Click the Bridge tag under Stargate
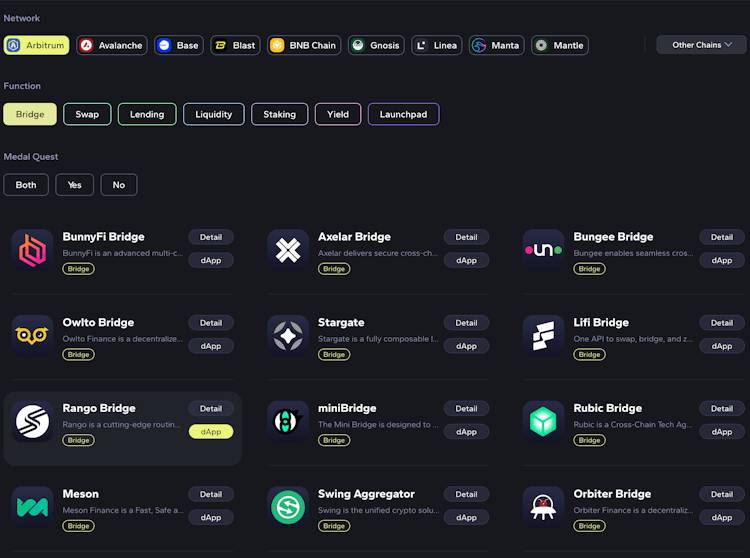The image size is (750, 558). pyautogui.click(x=334, y=354)
